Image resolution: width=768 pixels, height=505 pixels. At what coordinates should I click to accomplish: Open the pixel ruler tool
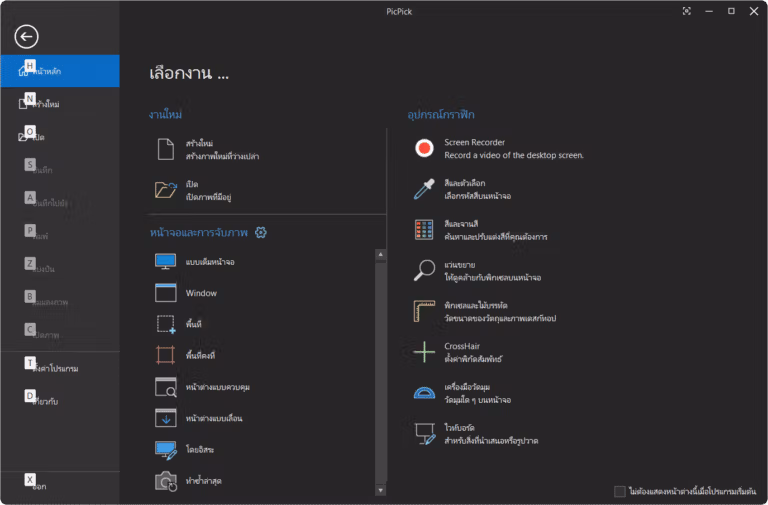point(485,312)
